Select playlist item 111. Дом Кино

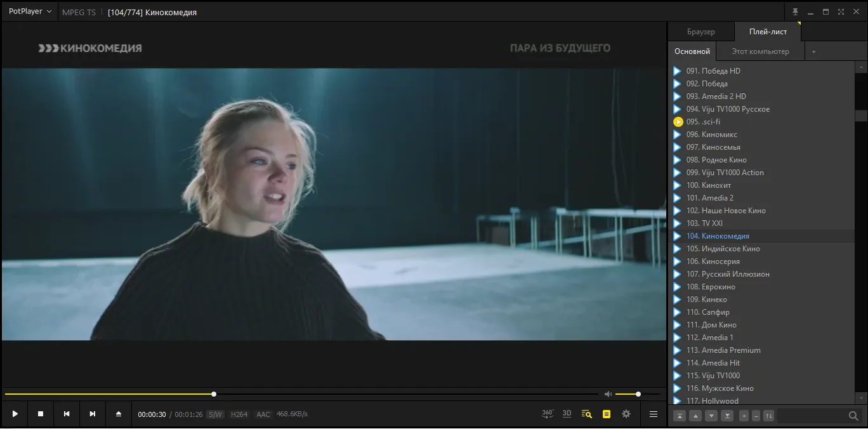click(x=762, y=325)
